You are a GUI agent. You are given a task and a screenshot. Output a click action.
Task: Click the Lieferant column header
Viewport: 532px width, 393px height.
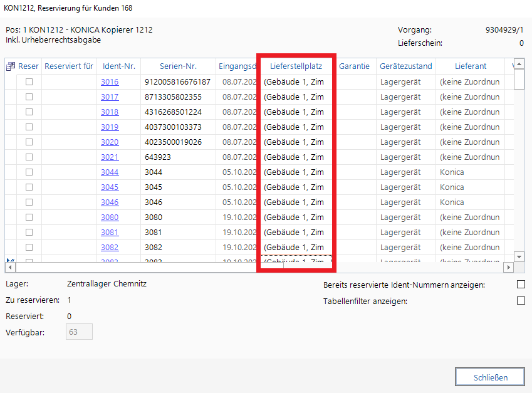coord(470,66)
